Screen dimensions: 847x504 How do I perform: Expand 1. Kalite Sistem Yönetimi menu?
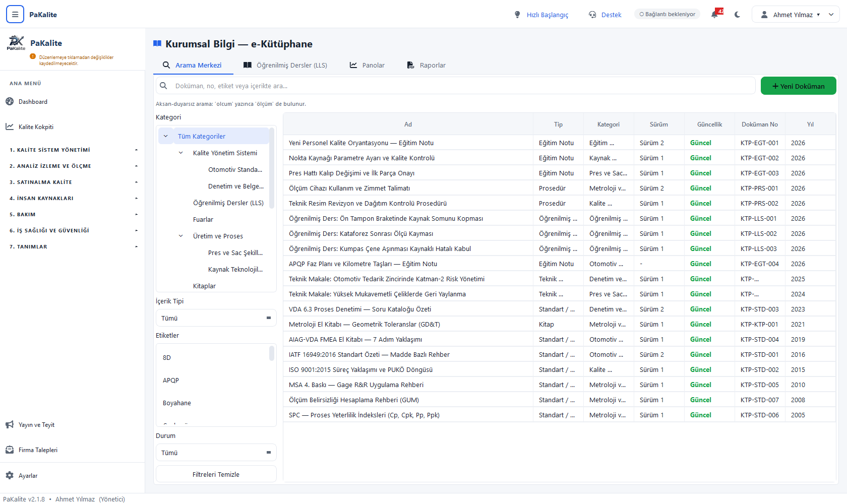coord(73,150)
